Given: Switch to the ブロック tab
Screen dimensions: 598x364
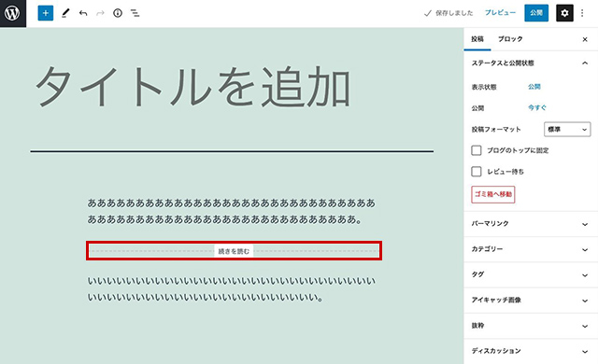Looking at the screenshot, I should coord(510,39).
